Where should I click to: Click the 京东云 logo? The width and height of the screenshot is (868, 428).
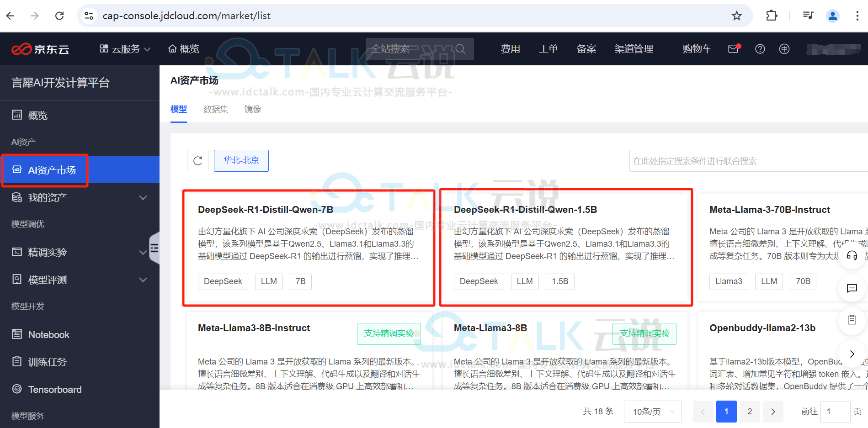40,49
